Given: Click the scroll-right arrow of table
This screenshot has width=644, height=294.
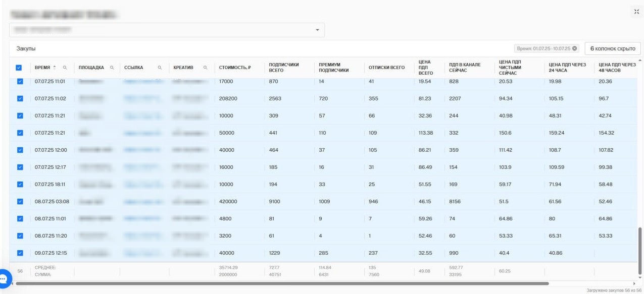Looking at the screenshot, I should tap(634, 283).
